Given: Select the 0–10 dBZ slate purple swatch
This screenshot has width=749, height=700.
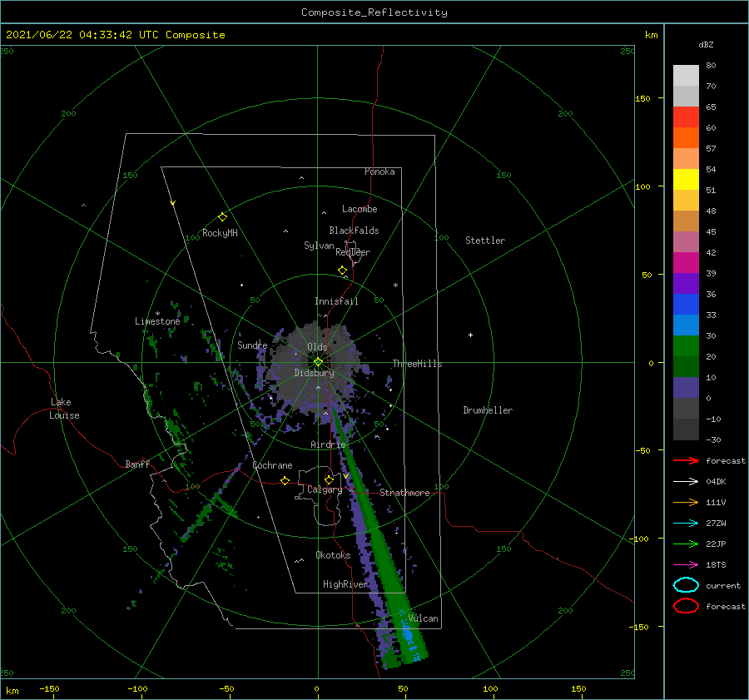Looking at the screenshot, I should [686, 387].
